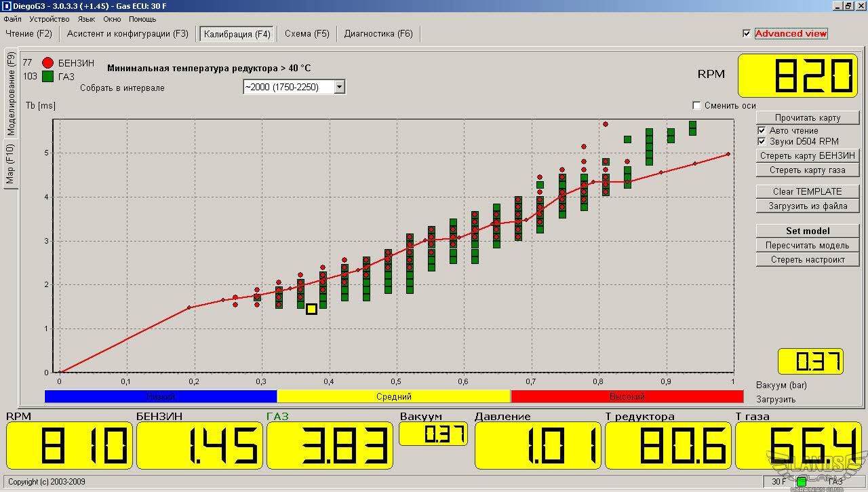868x492 pixels.
Task: Click the yellow current-point marker on the chart
Action: [x=311, y=309]
